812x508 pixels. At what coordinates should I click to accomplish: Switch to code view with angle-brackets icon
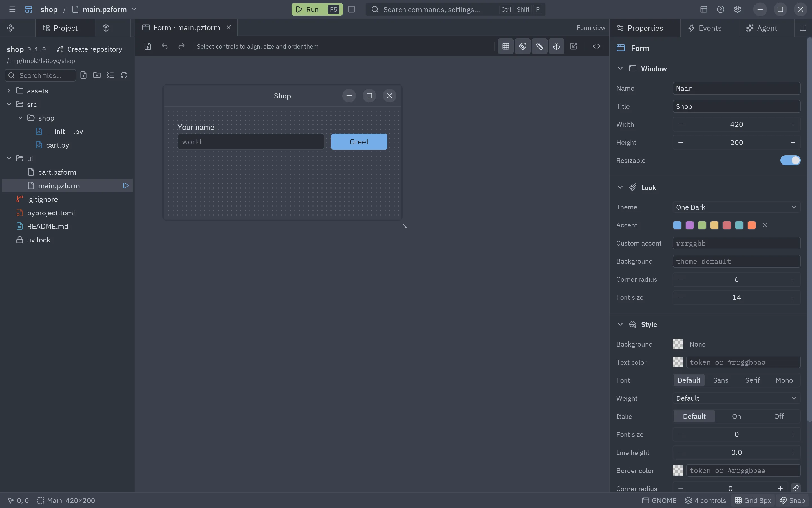pyautogui.click(x=596, y=46)
